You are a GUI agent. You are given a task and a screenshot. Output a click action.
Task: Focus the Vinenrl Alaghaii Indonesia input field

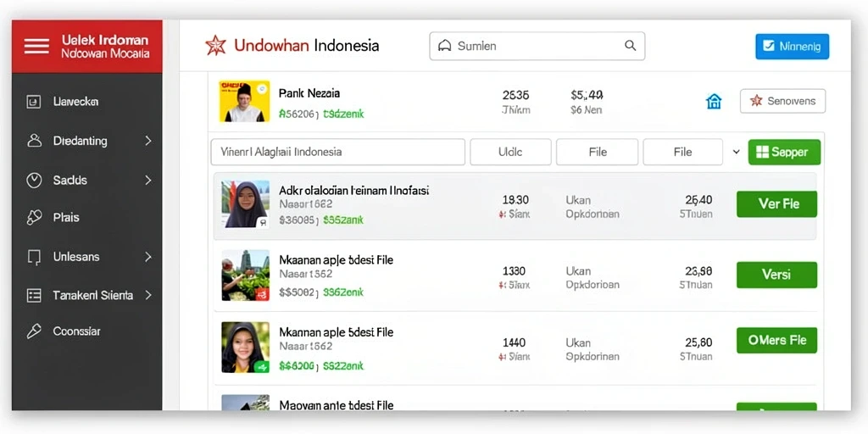point(337,152)
